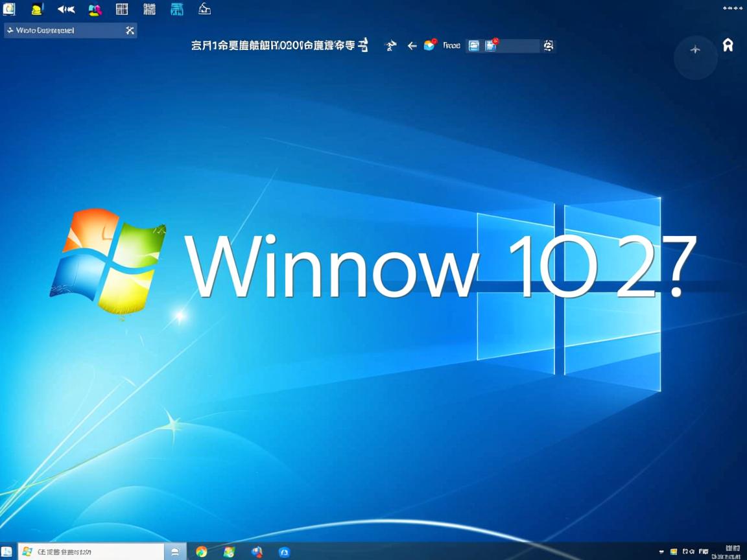Viewport: 747px width, 560px height.
Task: Click the Free label in the toolbar
Action: point(452,45)
